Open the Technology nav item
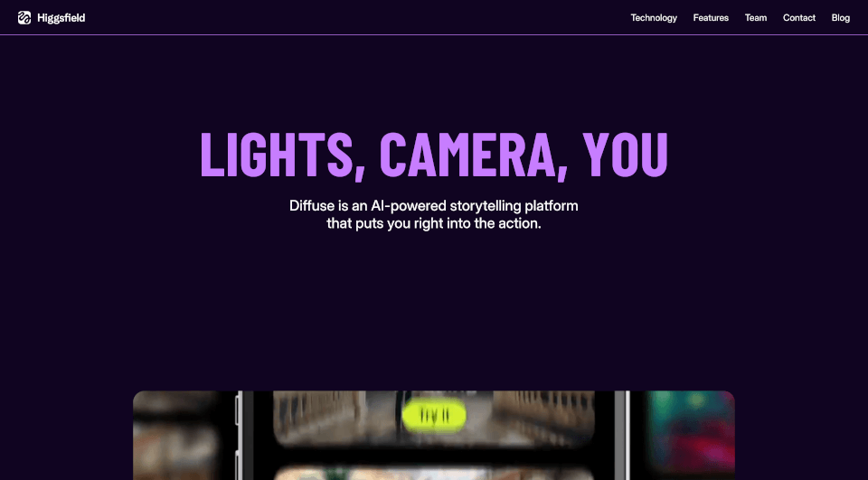Screen dimensions: 868x480 point(654,18)
